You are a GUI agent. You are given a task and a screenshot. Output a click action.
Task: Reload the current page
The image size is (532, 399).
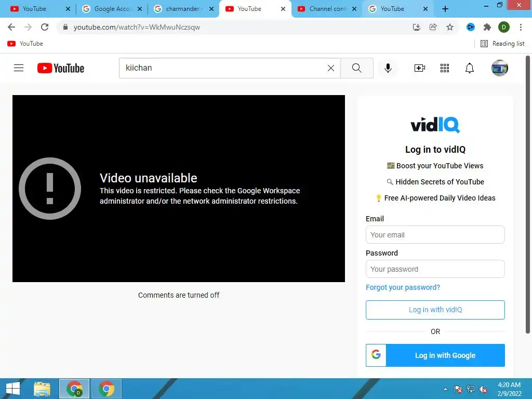coord(45,27)
